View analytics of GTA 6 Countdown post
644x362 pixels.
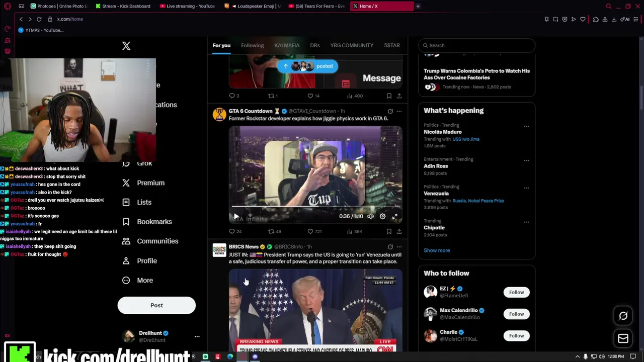pyautogui.click(x=354, y=231)
